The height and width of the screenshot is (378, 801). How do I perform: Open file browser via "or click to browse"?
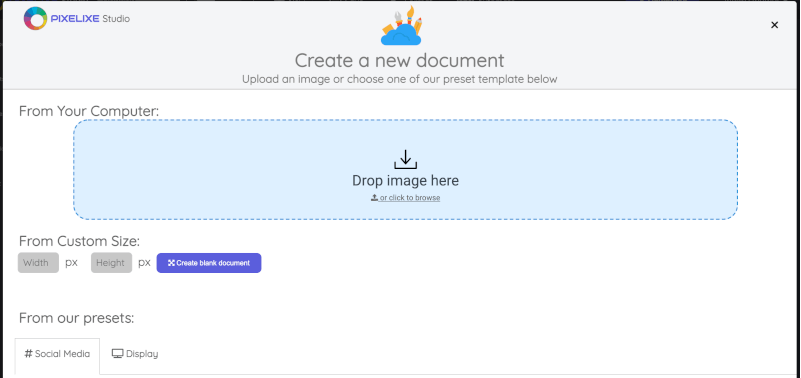[x=410, y=198]
